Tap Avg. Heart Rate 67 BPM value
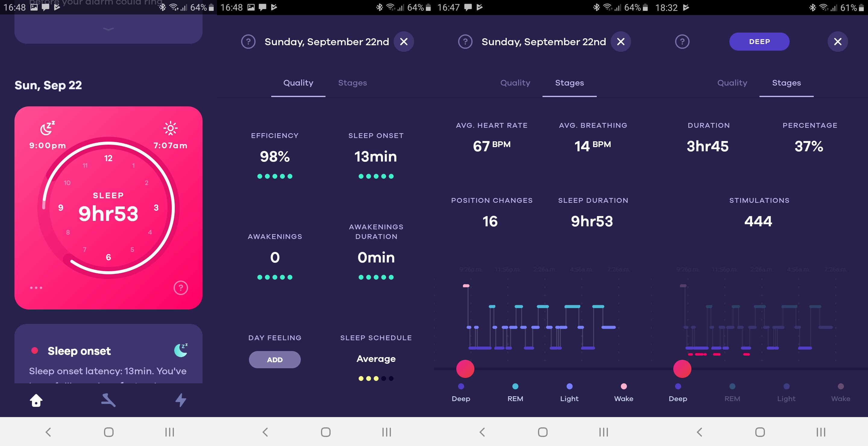868x446 pixels. [492, 146]
